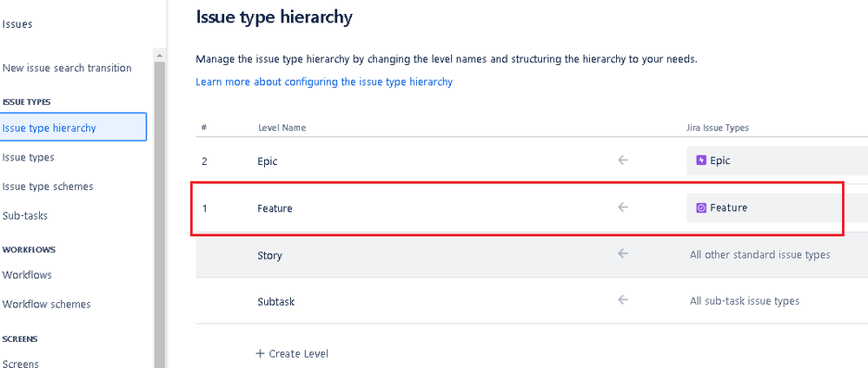
Task: Open Issue type schemes page
Action: pyautogui.click(x=48, y=187)
